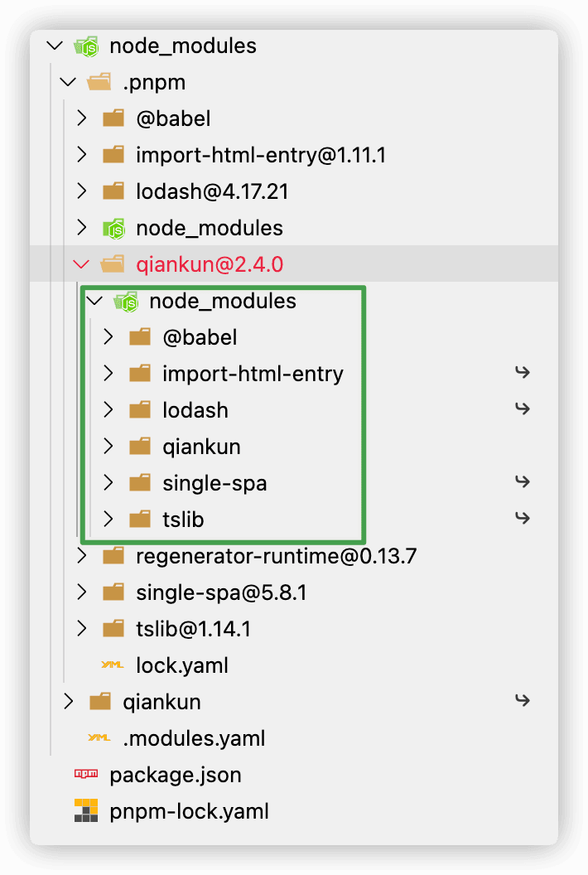Open the package.json file
The height and width of the screenshot is (875, 588).
point(175,775)
